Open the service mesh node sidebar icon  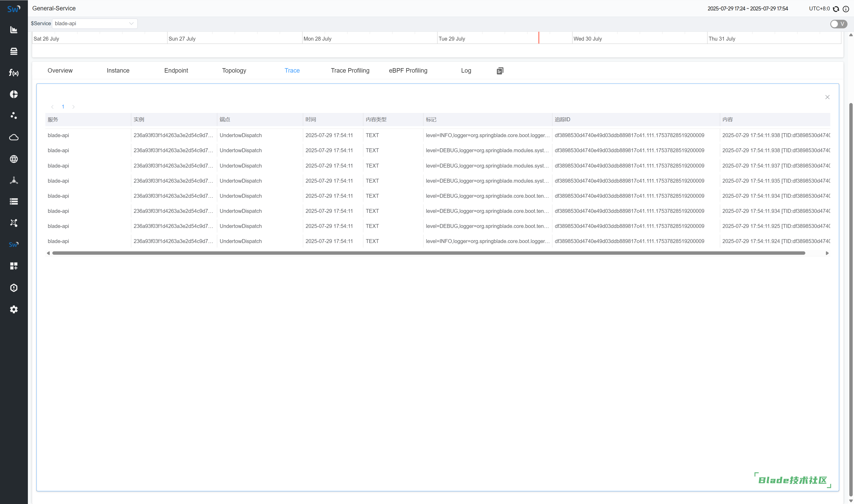pyautogui.click(x=14, y=180)
